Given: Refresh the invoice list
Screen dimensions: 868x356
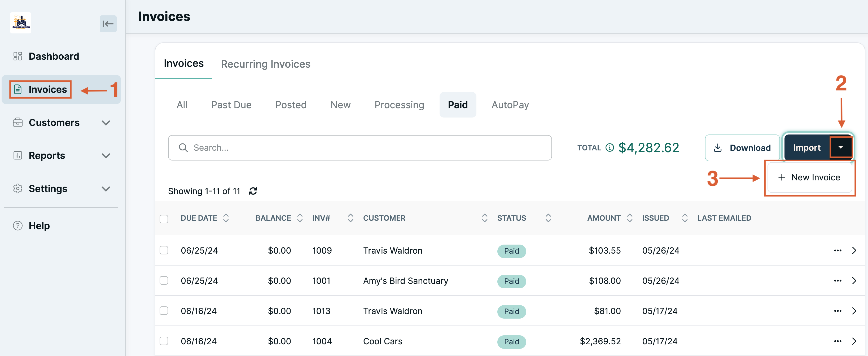Looking at the screenshot, I should [253, 191].
